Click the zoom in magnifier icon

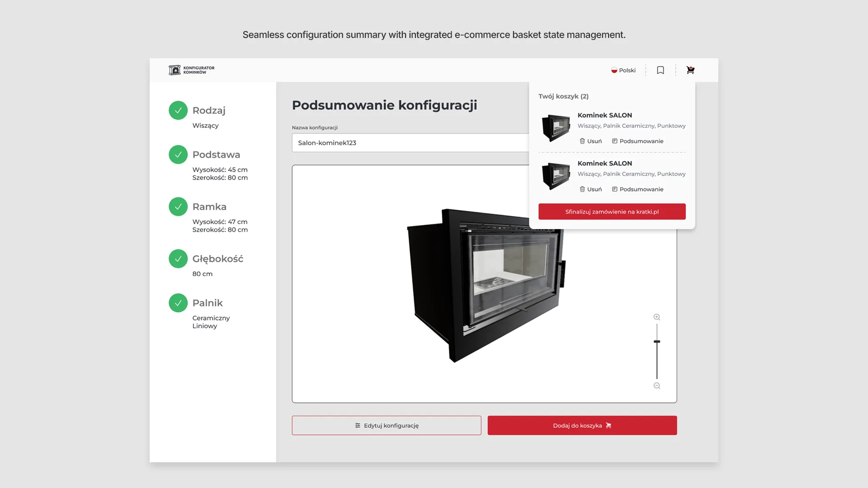[657, 317]
